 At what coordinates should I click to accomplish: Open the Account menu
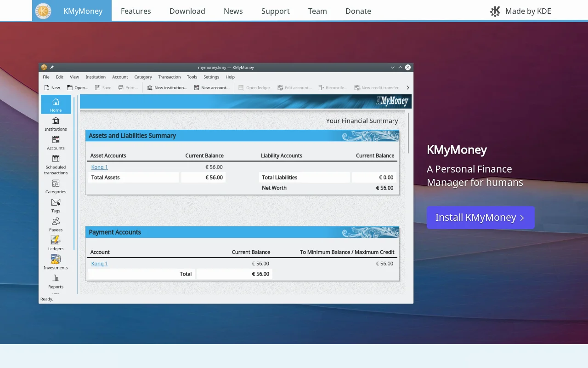(120, 77)
